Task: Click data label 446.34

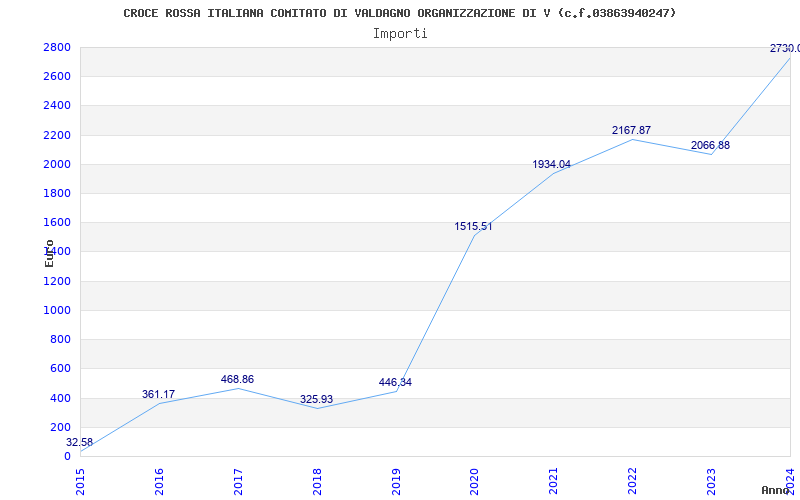Action: point(395,383)
